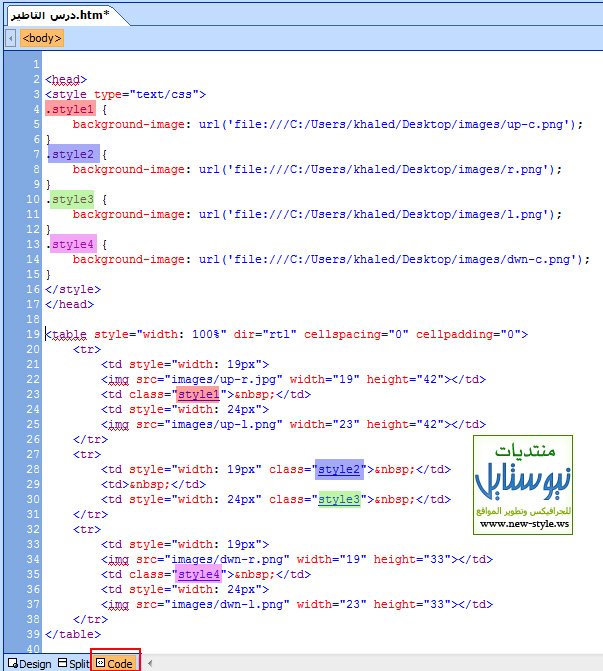Click the Code tab icon
The width and height of the screenshot is (603, 671).
[x=100, y=662]
